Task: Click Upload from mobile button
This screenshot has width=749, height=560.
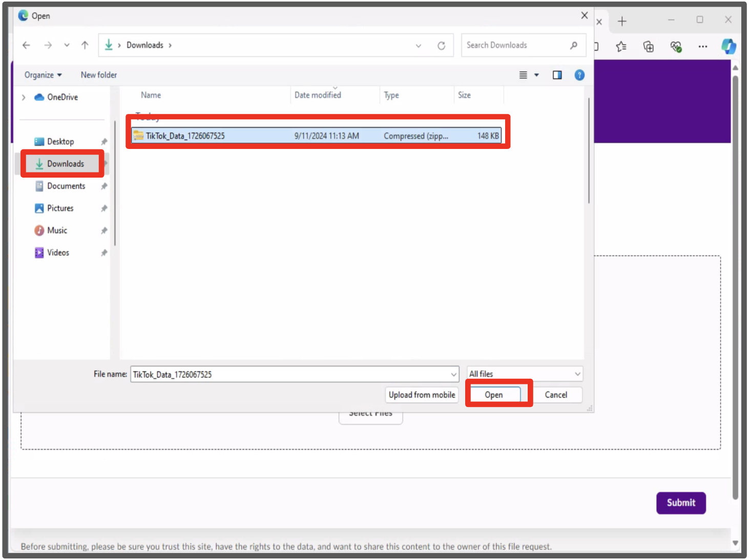Action: (x=422, y=395)
